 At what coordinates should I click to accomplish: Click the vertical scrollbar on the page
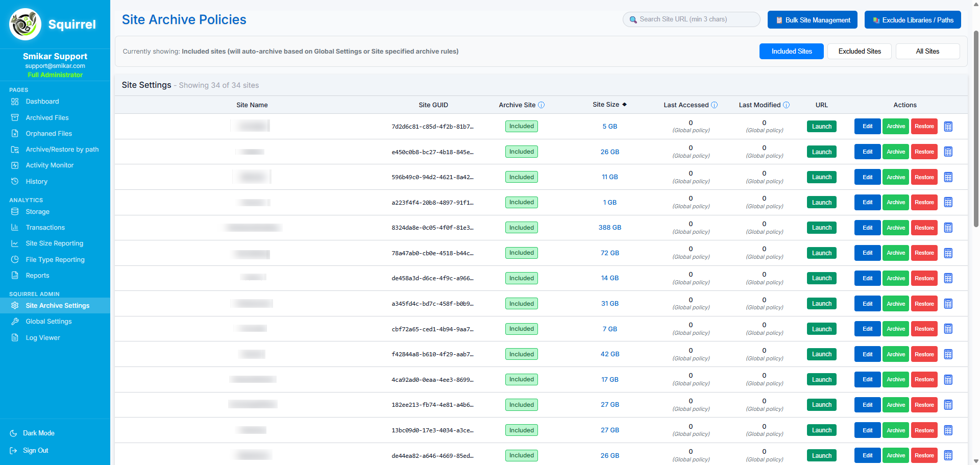click(x=976, y=128)
